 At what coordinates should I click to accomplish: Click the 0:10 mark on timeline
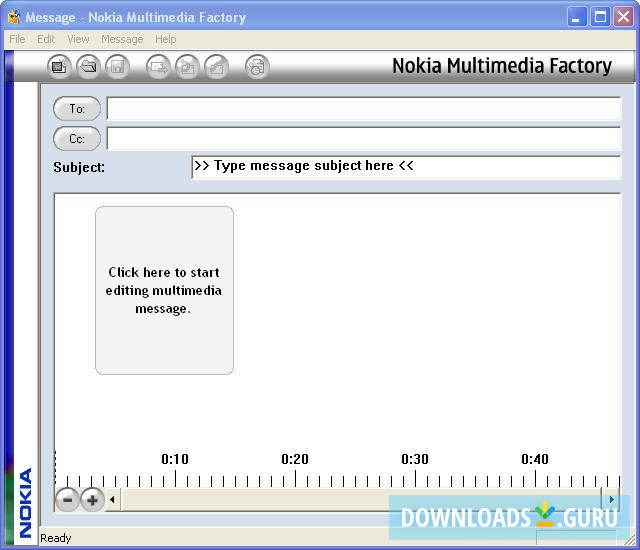pyautogui.click(x=175, y=459)
